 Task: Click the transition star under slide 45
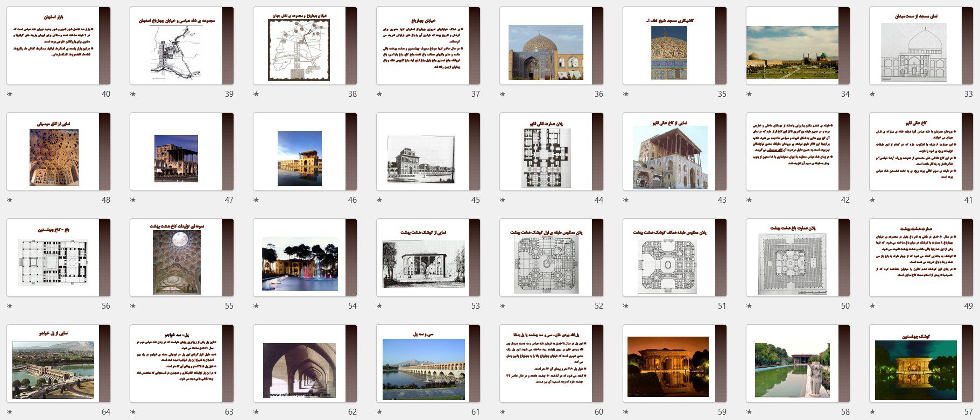pos(379,200)
